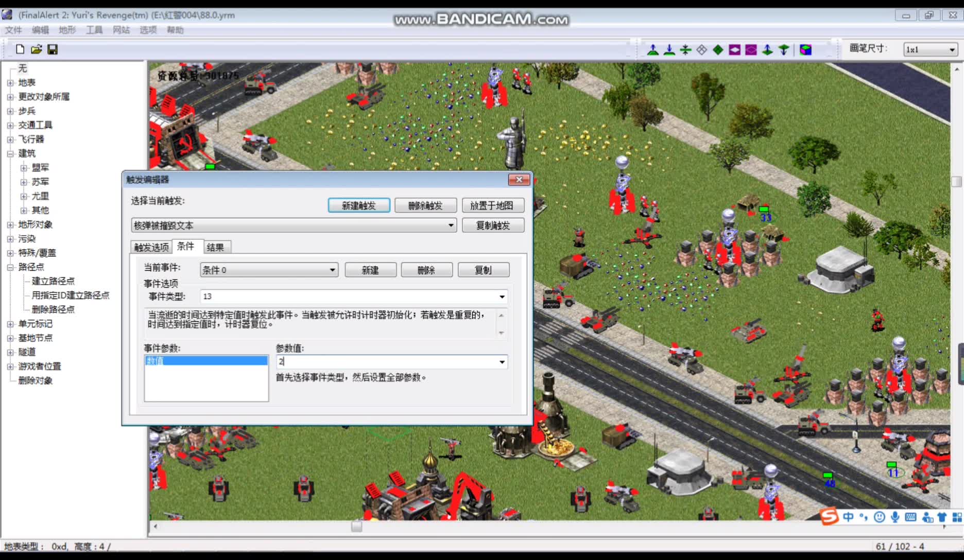Screen dimensions: 964x560
Task: Expand the 盟军 subnode
Action: (24, 168)
